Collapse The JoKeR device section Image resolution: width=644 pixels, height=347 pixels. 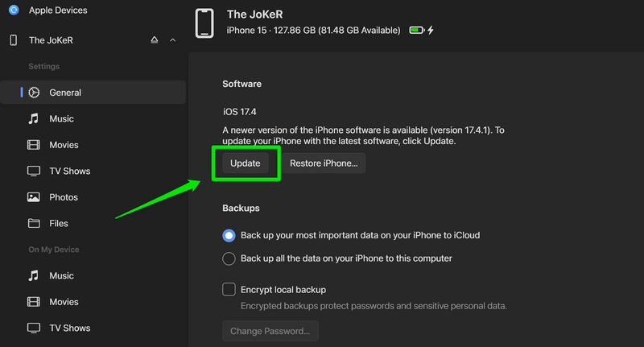click(x=173, y=40)
